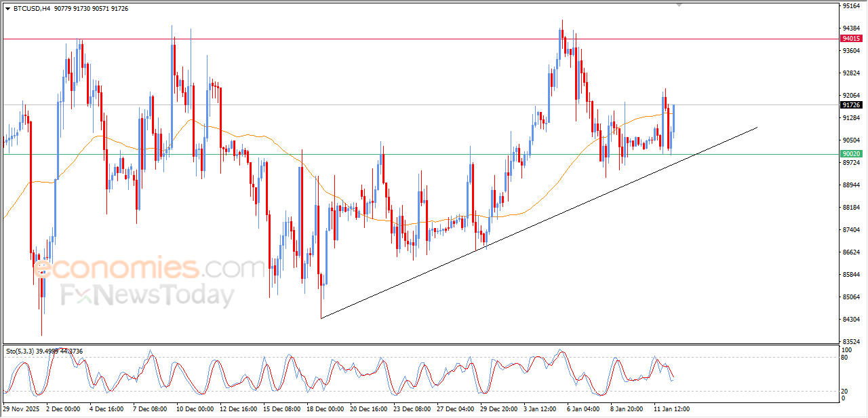The image size is (868, 418).
Task: Select the horizontal support line at 90020
Action: coord(407,154)
